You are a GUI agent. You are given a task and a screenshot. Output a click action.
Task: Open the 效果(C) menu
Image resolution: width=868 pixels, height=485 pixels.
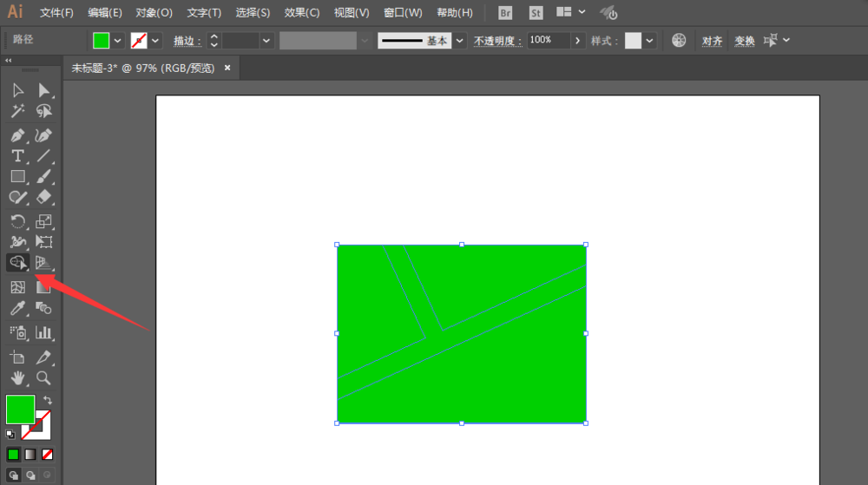click(x=302, y=13)
